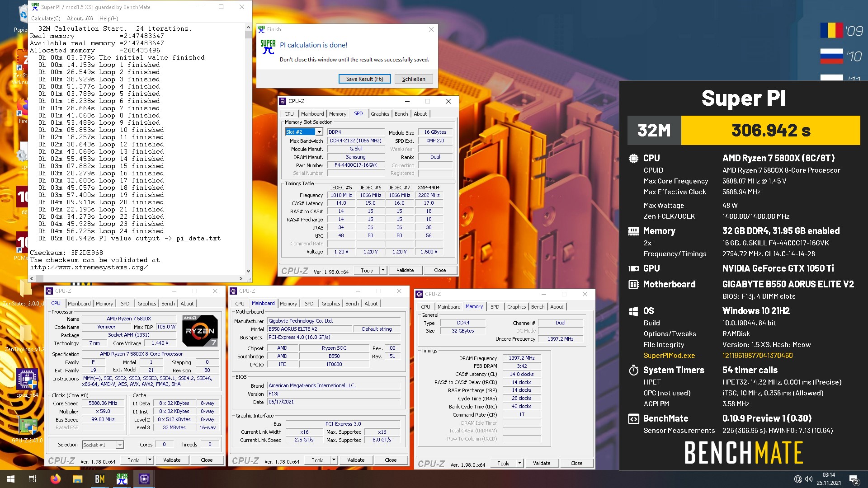868x488 pixels.
Task: Click Tools button in CPU-Z CPU window
Action: (x=133, y=460)
